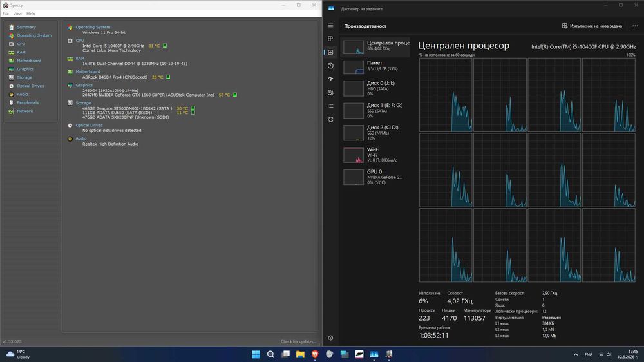Select Disk 0 (J: I:) entry
644x362 pixels.
(x=375, y=88)
